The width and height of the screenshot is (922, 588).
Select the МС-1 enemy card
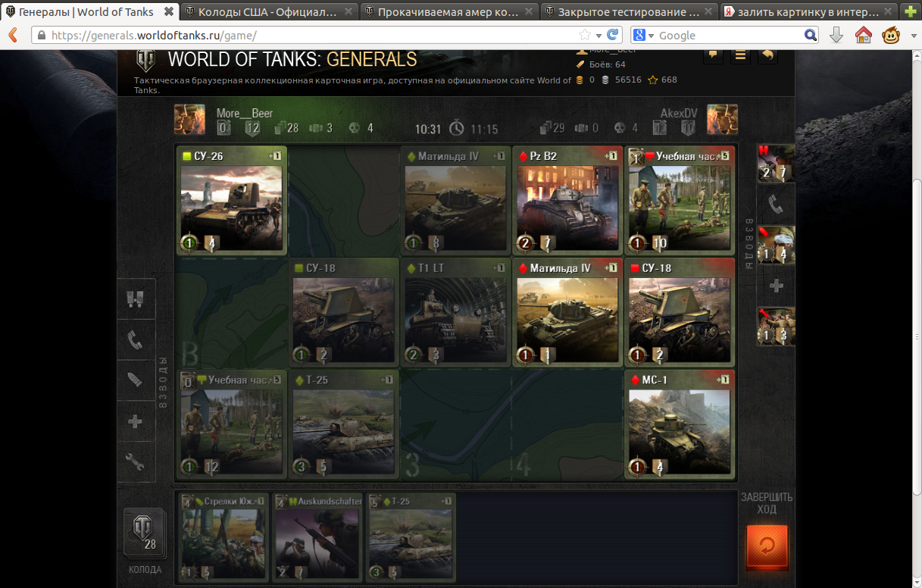coord(680,424)
